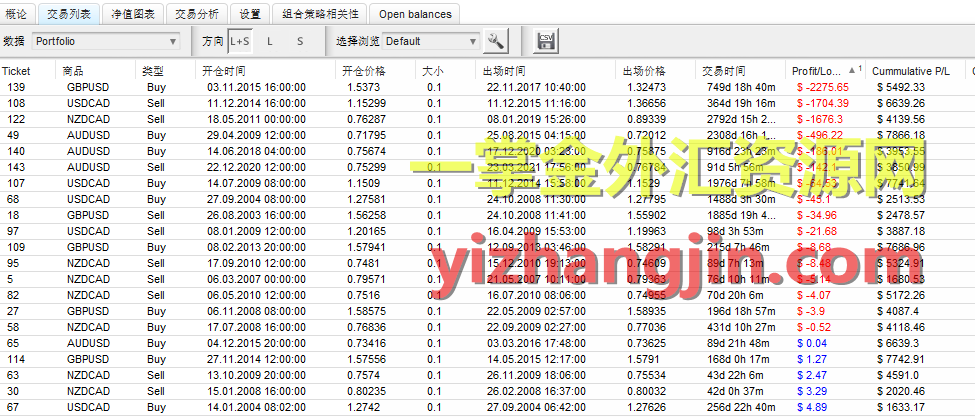
Task: Click exit price 0.80032
Action: coord(647,391)
